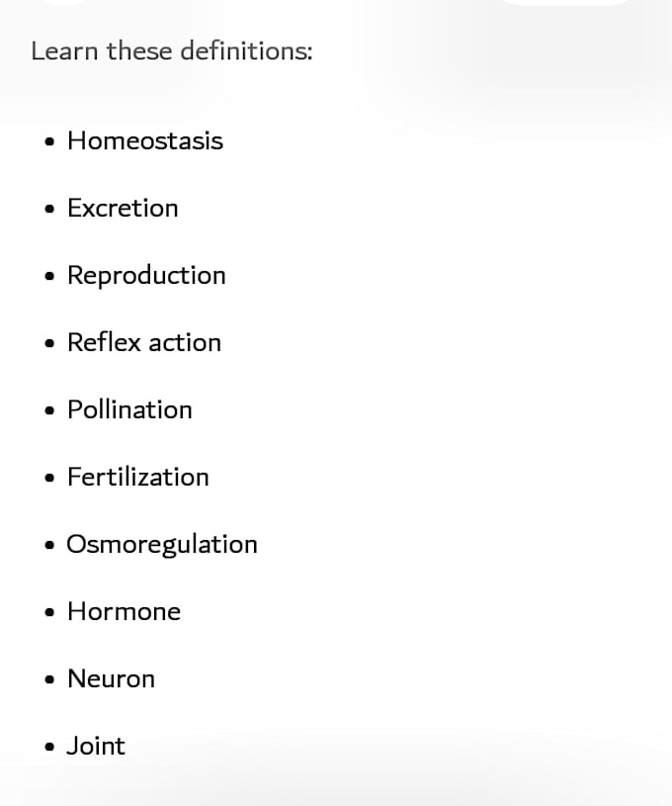Select the Reproduction entry
Image resolution: width=672 pixels, height=806 pixels.
[x=146, y=276]
